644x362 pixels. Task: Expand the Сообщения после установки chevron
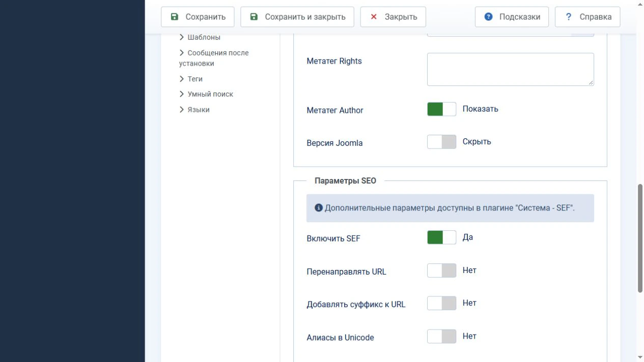click(182, 53)
